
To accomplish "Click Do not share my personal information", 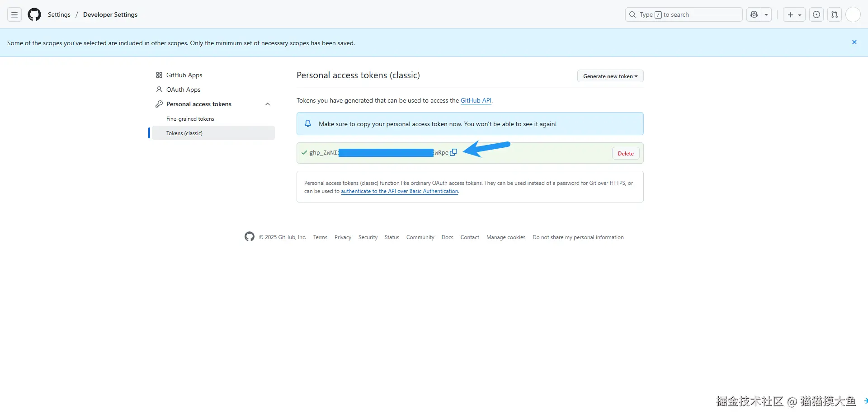I will [578, 237].
